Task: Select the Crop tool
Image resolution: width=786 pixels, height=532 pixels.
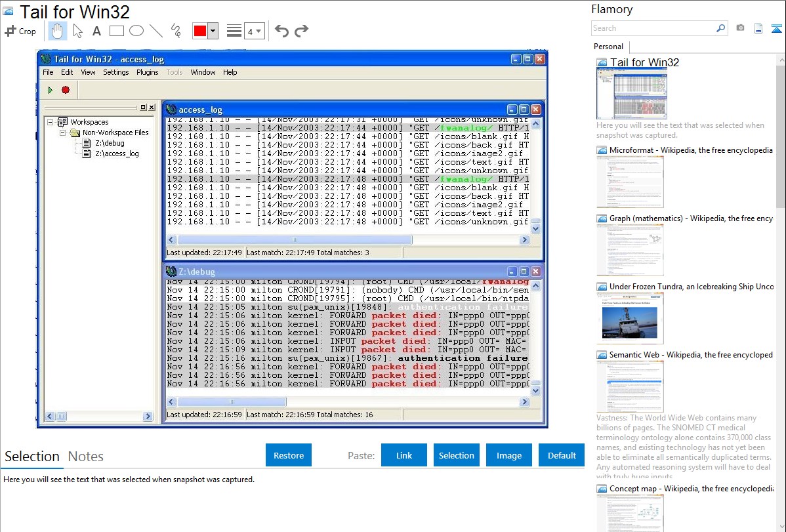Action: pos(20,31)
